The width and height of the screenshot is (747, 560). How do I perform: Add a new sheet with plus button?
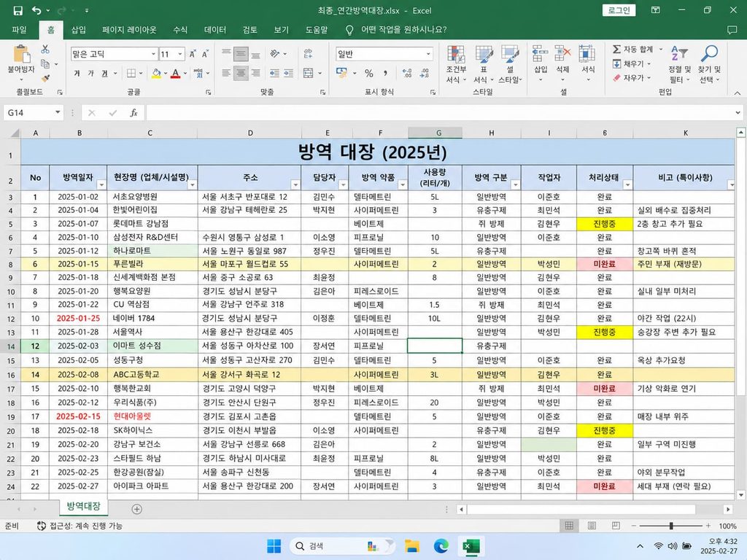tap(136, 509)
